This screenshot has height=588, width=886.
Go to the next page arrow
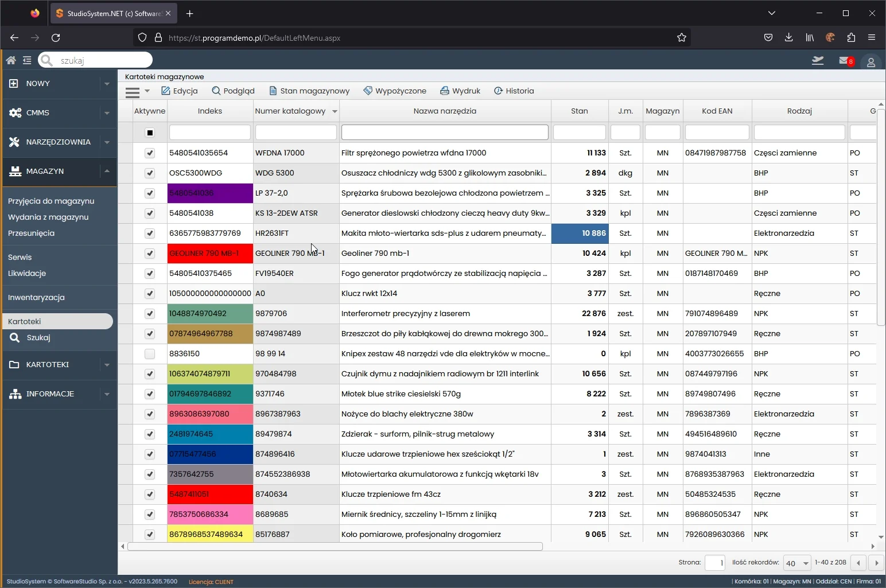(x=876, y=563)
